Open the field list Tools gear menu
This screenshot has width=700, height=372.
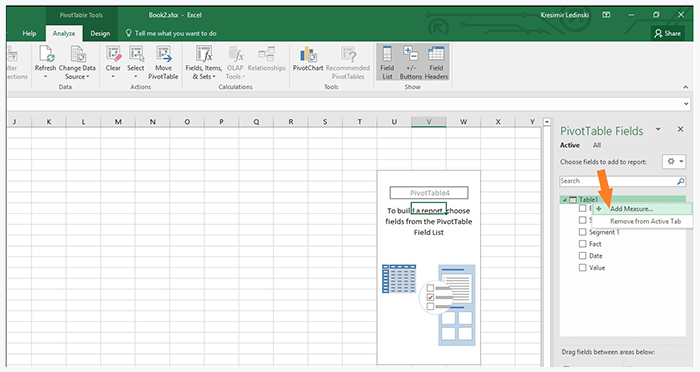674,162
